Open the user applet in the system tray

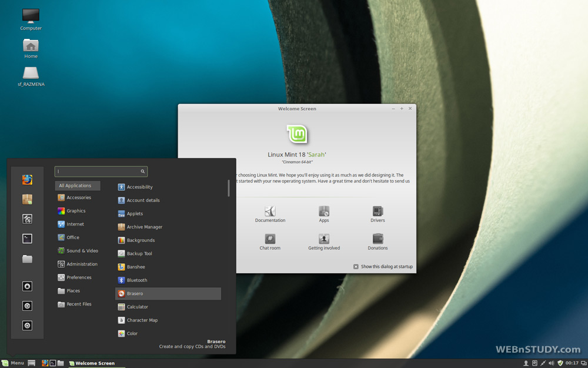pyautogui.click(x=526, y=363)
